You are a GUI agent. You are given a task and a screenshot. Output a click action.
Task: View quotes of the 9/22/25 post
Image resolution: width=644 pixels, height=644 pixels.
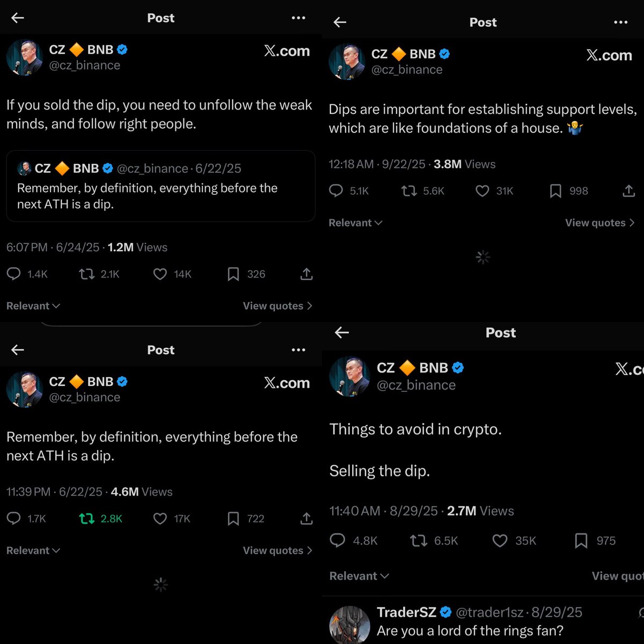pyautogui.click(x=599, y=223)
